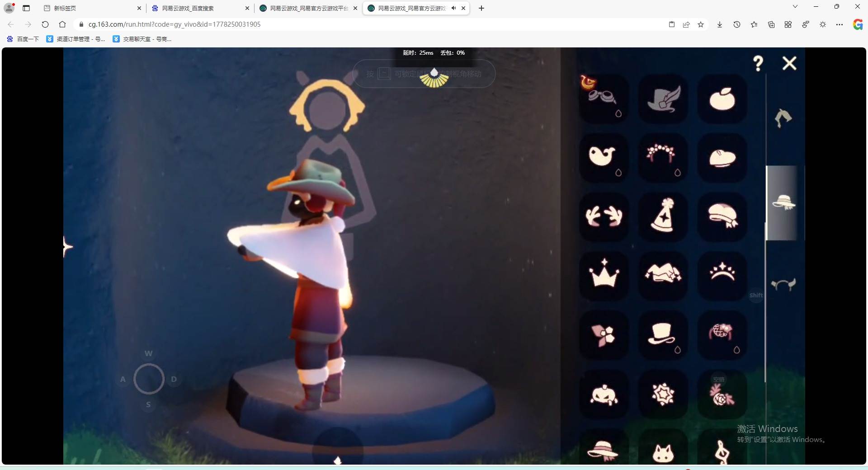Switch to the horns category tab
The height and width of the screenshot is (470, 868).
click(783, 284)
